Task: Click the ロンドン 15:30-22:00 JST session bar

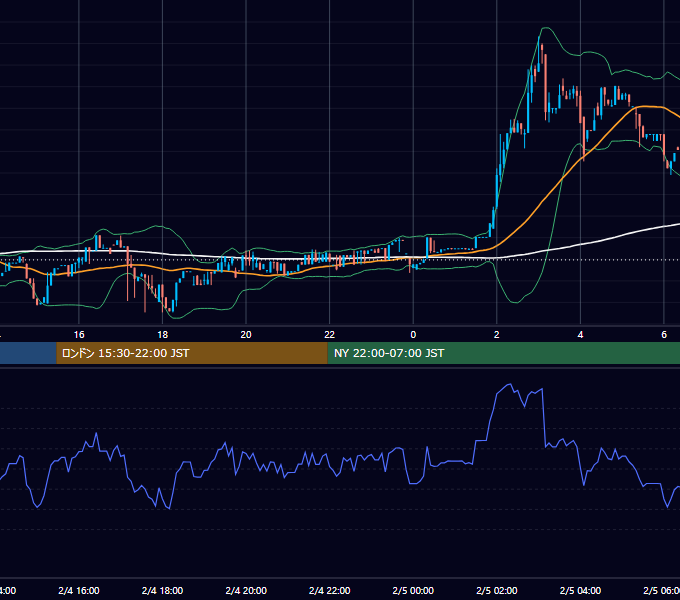Action: click(x=192, y=353)
